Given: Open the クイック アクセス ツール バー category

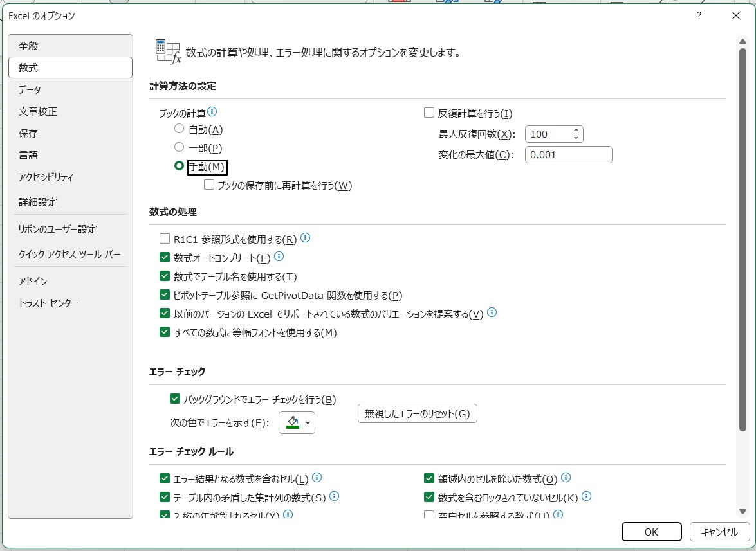Looking at the screenshot, I should (70, 254).
